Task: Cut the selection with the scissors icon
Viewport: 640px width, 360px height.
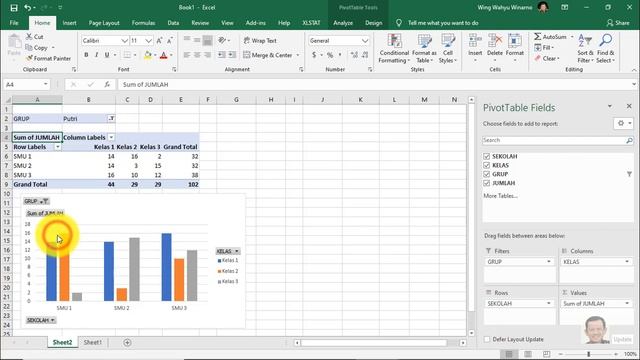Action: pos(29,37)
